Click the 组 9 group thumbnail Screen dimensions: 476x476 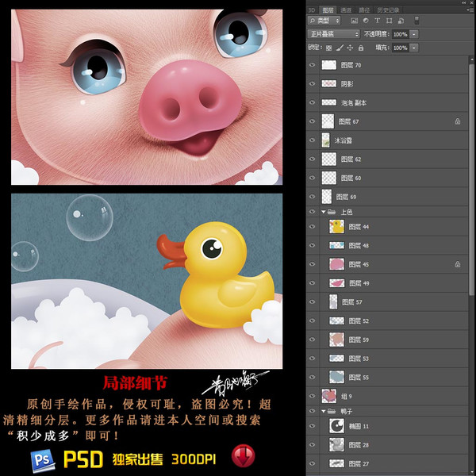(328, 396)
